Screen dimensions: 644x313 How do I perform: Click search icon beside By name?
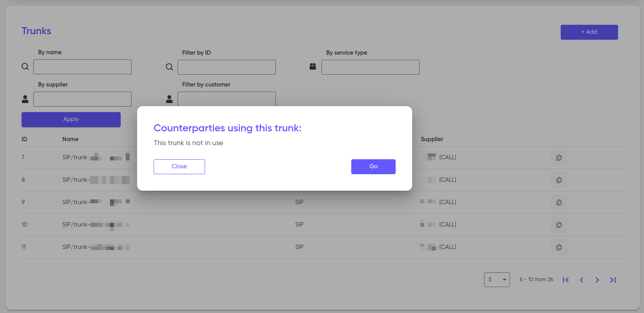pos(25,66)
